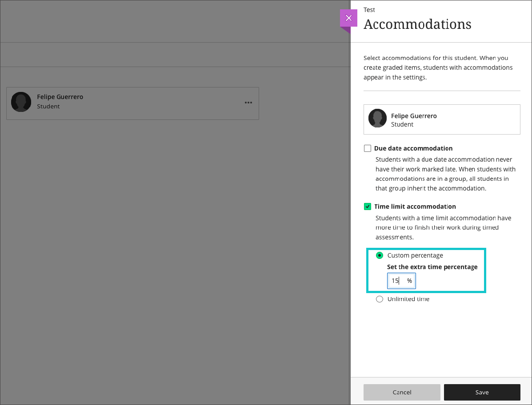Click the Felipe Guerrero name in the panel card

click(414, 116)
